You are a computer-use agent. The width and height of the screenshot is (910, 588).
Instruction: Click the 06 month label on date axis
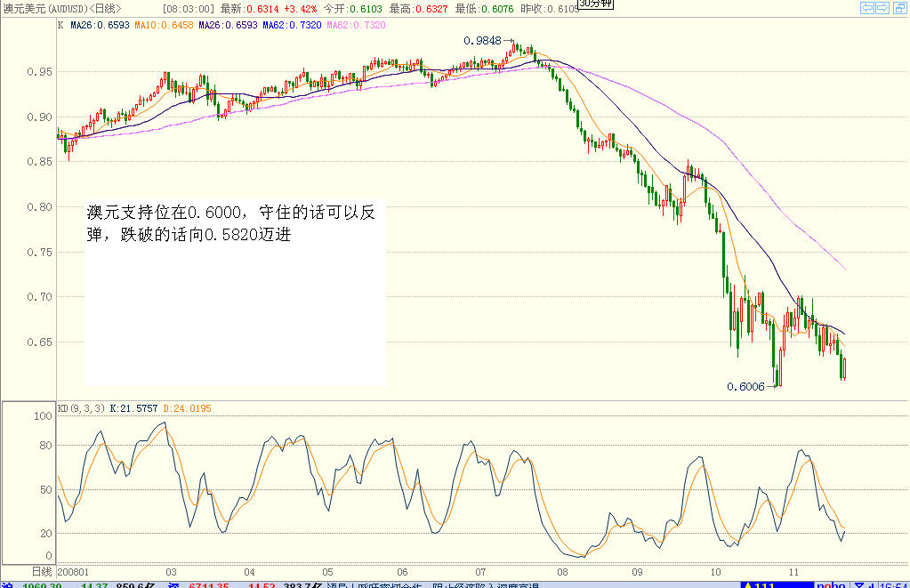(402, 572)
